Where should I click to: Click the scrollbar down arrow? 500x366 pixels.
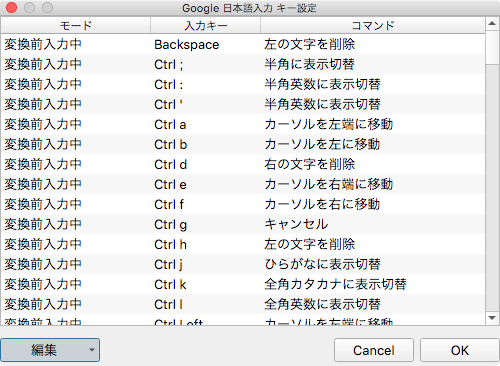coord(492,318)
